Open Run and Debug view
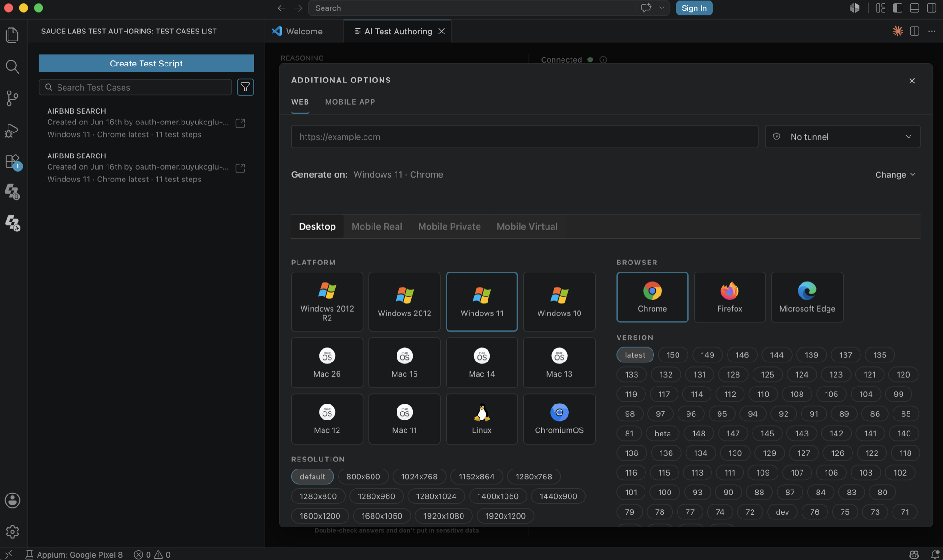Viewport: 943px width, 560px height. 12,130
